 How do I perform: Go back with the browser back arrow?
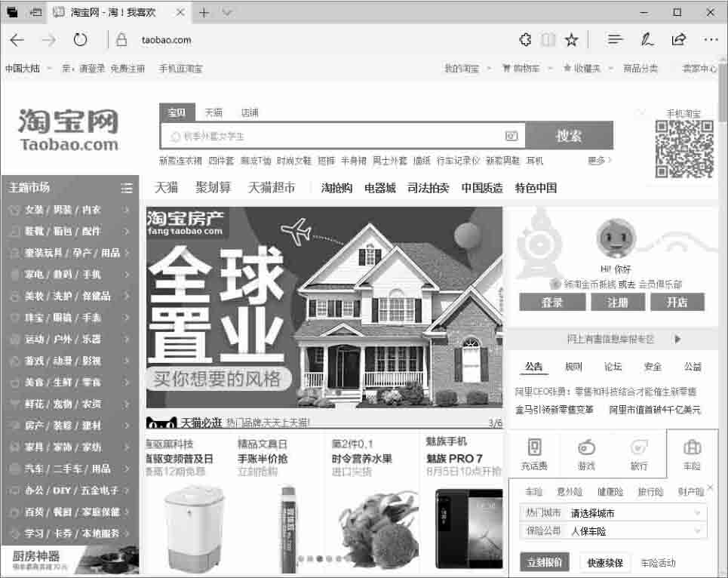[17, 40]
